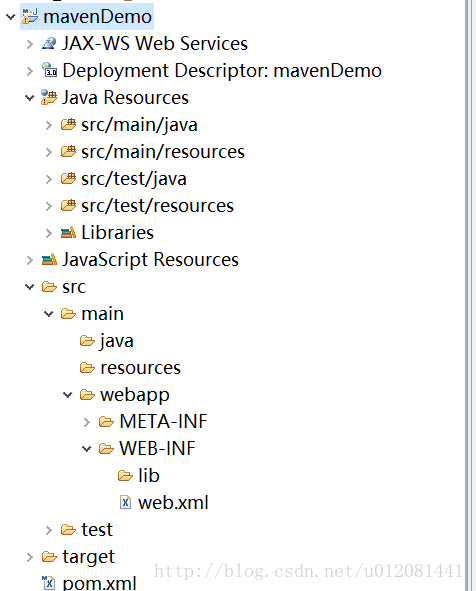Click the lib folder icon
The image size is (476, 591).
pyautogui.click(x=126, y=476)
